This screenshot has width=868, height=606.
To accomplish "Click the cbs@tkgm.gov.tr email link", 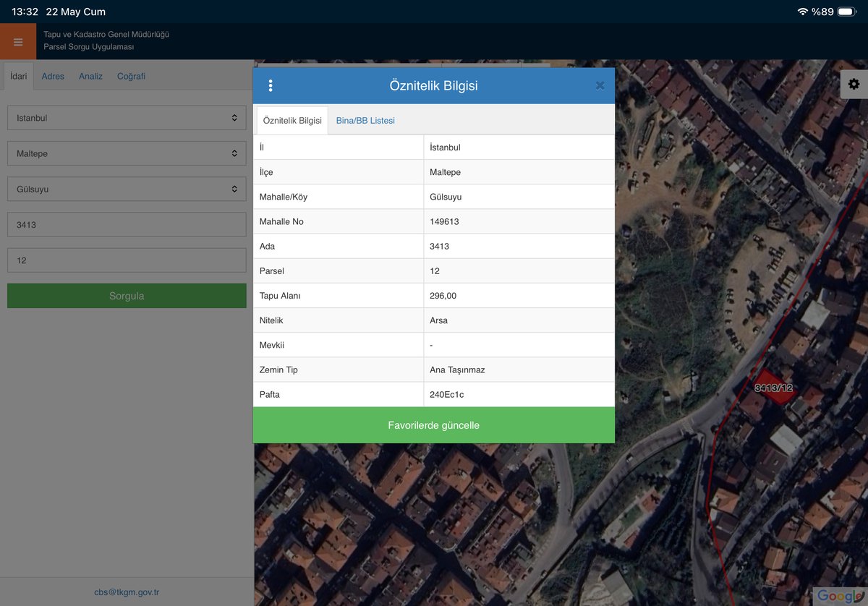I will [x=127, y=592].
